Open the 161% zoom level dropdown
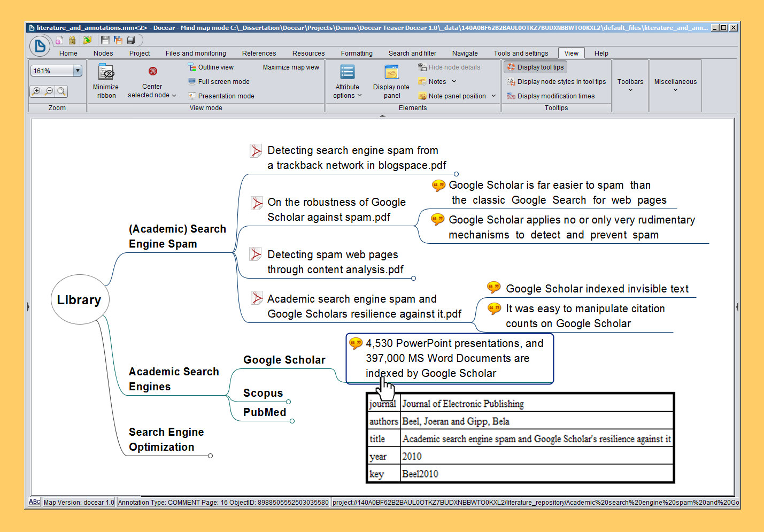Screen dimensions: 764x532 (78, 71)
